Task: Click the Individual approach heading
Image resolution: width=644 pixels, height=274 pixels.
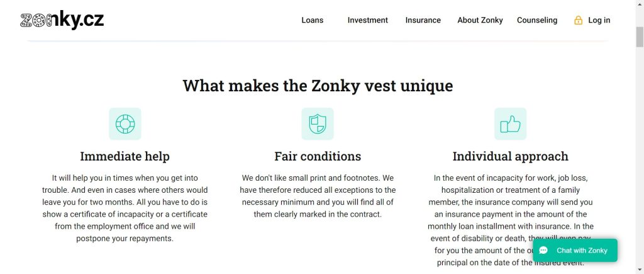Action: 510,156
